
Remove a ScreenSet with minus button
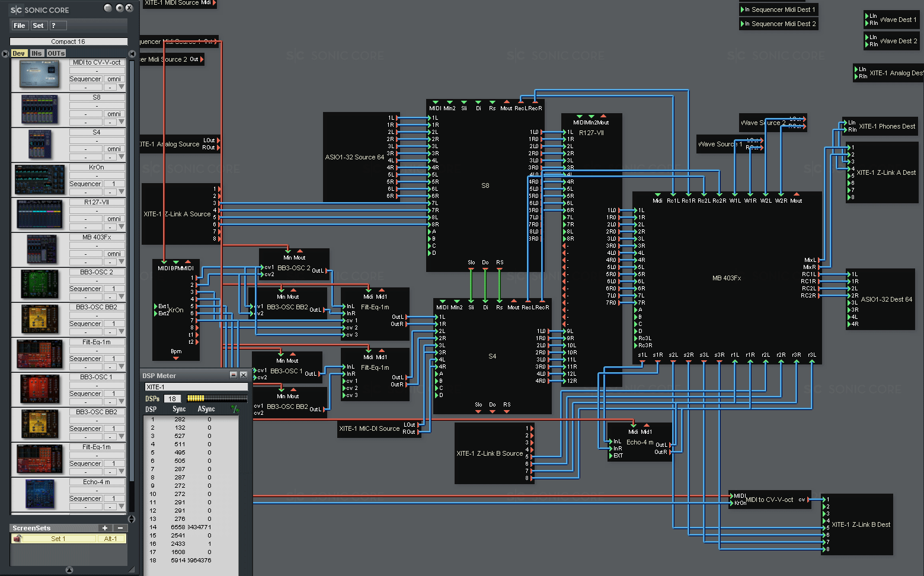[120, 528]
